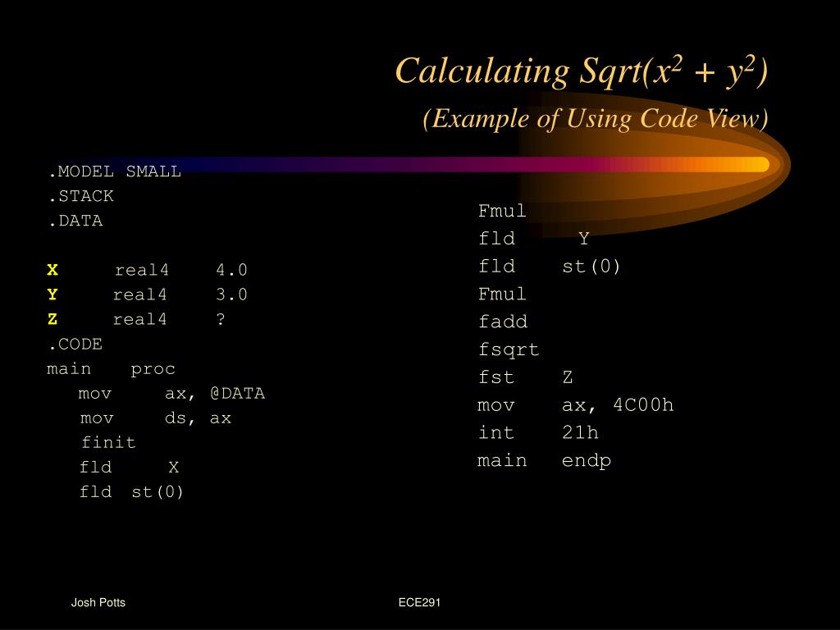Screen dimensions: 840x630
Task: Click the value "4.0" in the X row
Action: click(x=231, y=269)
